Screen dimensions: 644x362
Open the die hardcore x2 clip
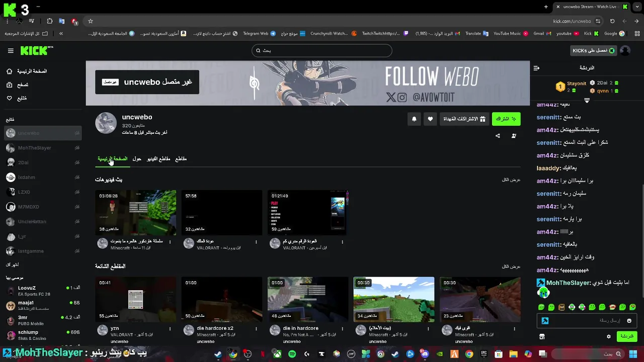pos(222,300)
